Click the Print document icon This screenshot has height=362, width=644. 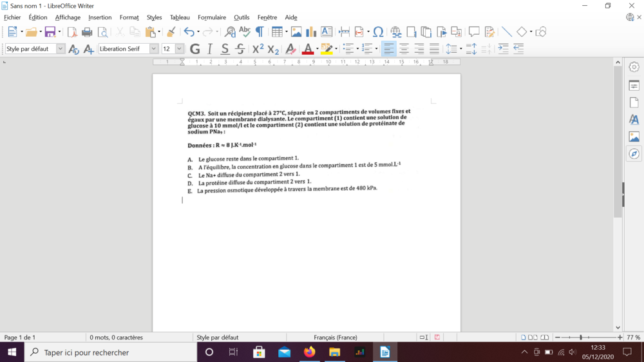87,32
